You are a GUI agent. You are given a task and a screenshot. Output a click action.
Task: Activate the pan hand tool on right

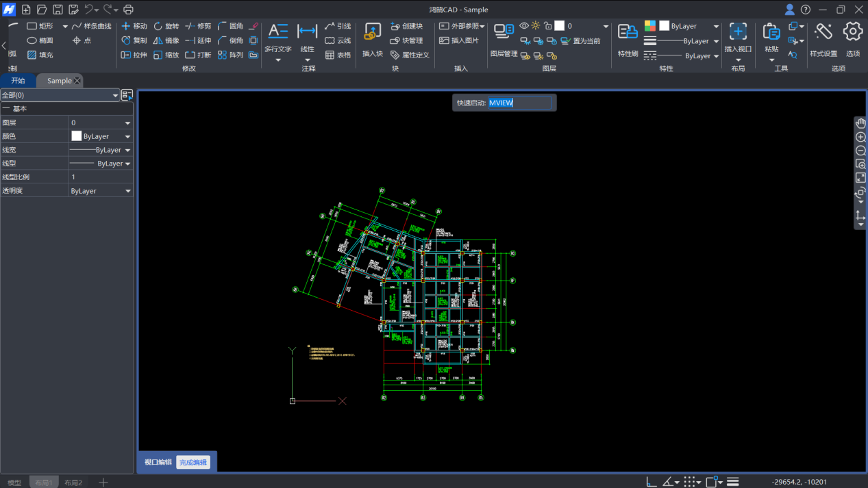point(861,123)
